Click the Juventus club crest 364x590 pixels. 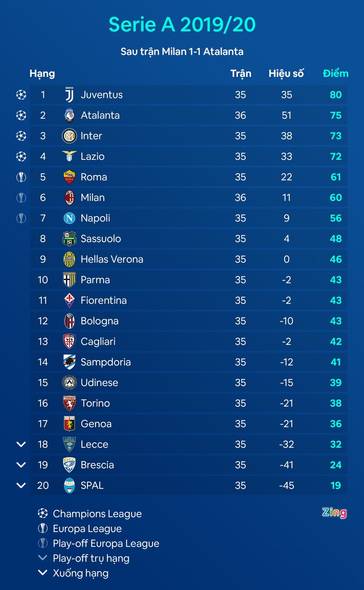tap(69, 95)
